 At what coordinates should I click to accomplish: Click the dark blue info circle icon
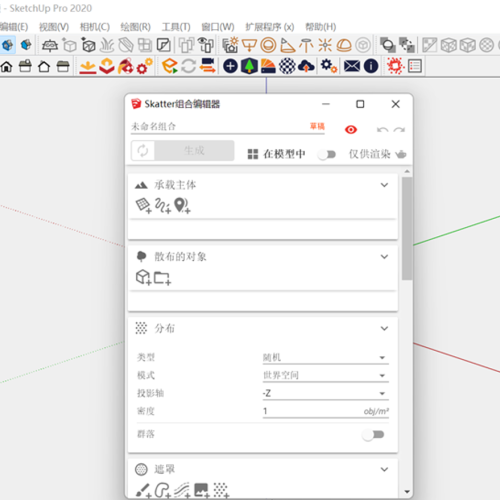371,66
